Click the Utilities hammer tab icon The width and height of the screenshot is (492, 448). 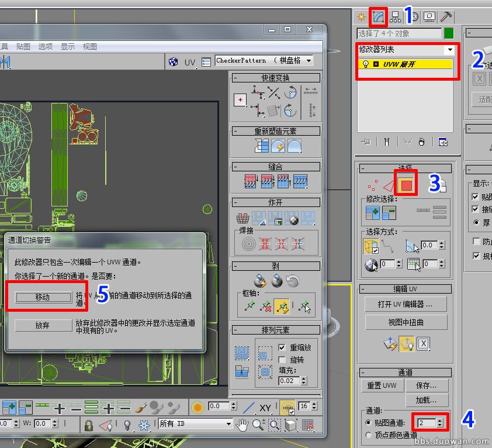pyautogui.click(x=446, y=16)
